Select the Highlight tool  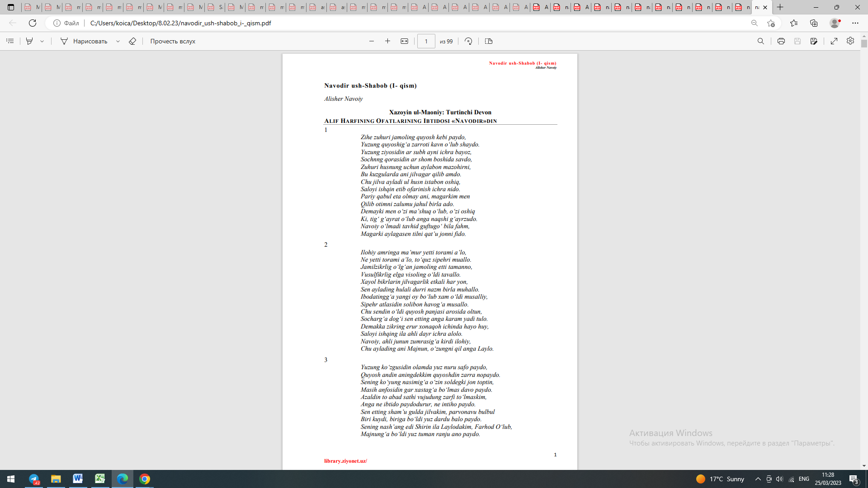(29, 41)
